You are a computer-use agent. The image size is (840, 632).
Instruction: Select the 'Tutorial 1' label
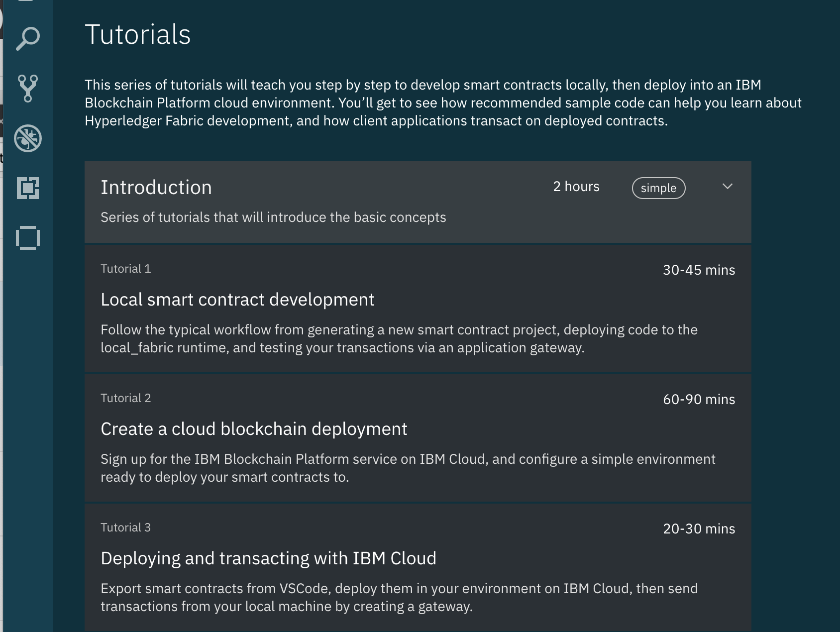125,269
